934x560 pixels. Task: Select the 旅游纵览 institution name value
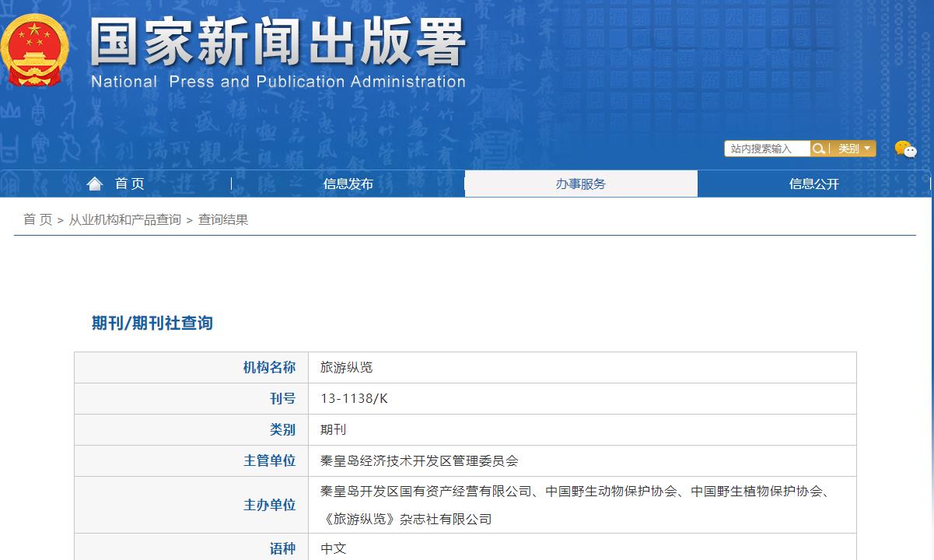pyautogui.click(x=346, y=368)
